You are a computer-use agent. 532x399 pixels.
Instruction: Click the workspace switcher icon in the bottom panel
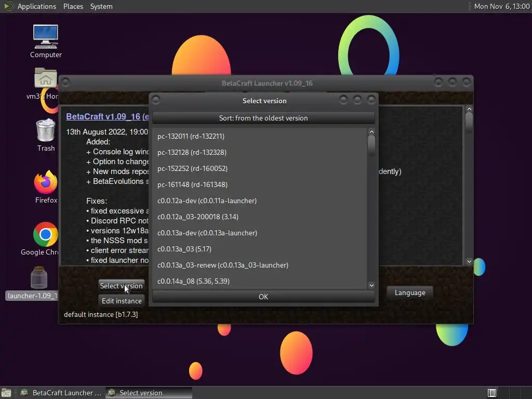[x=492, y=393]
